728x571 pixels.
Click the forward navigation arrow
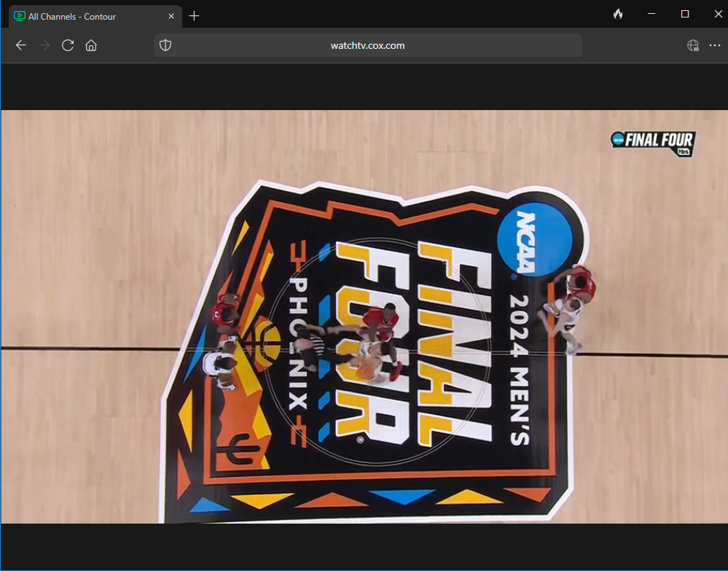[44, 45]
